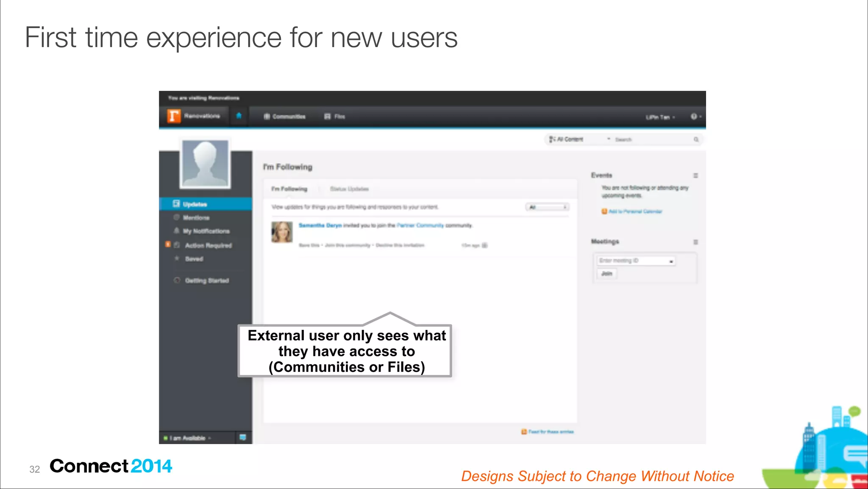Click Samantha Daryn's avatar photo

click(282, 232)
